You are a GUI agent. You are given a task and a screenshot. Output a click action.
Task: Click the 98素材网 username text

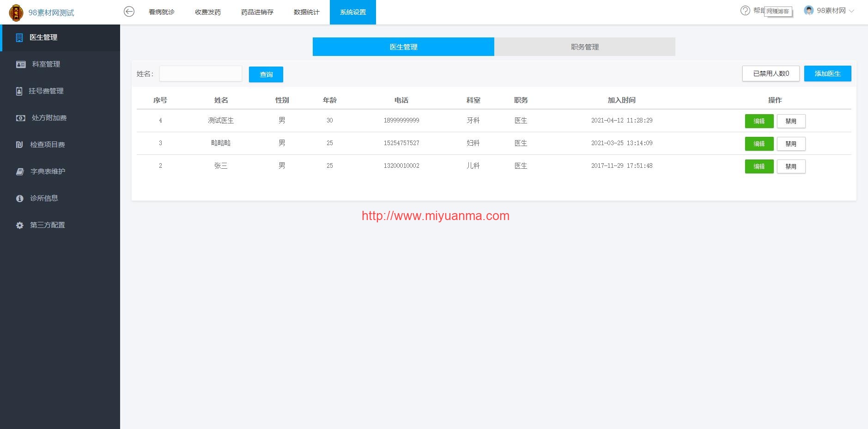(831, 11)
